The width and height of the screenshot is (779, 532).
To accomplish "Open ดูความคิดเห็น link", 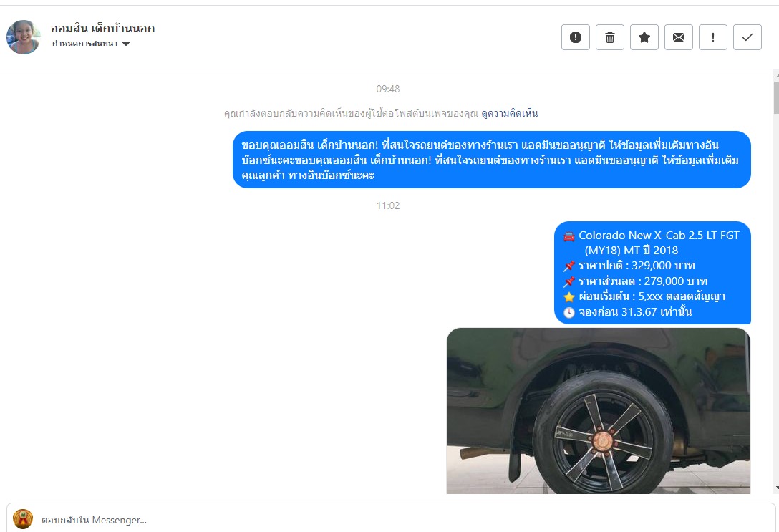I will pyautogui.click(x=509, y=113).
